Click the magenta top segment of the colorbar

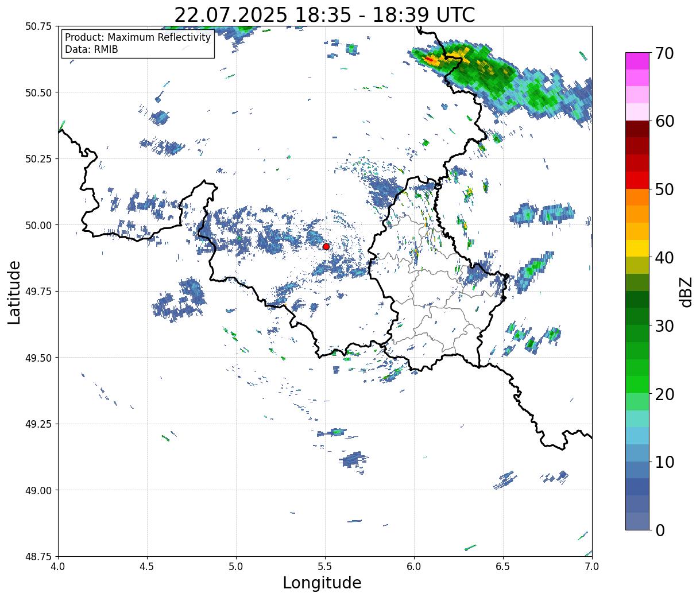pyautogui.click(x=637, y=61)
